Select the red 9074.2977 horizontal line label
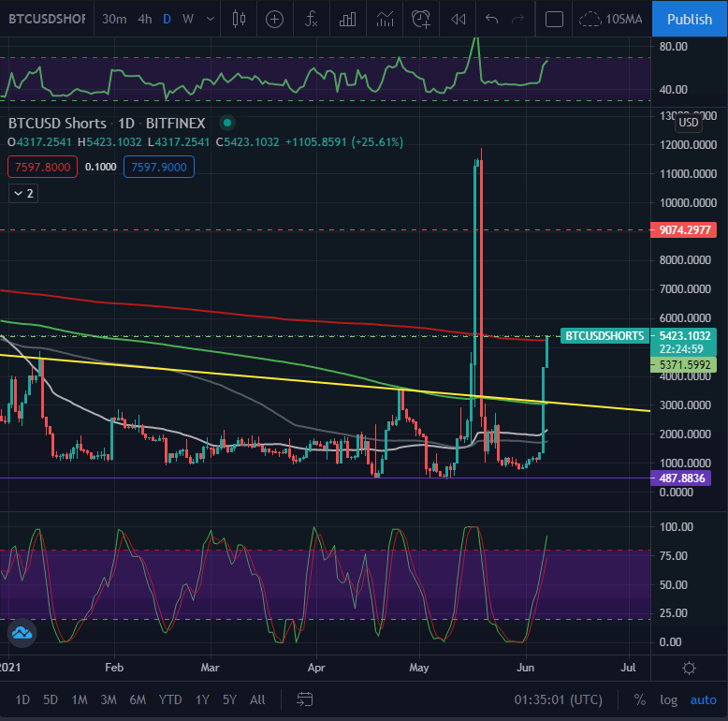Screen dimensions: 728x721 [683, 230]
